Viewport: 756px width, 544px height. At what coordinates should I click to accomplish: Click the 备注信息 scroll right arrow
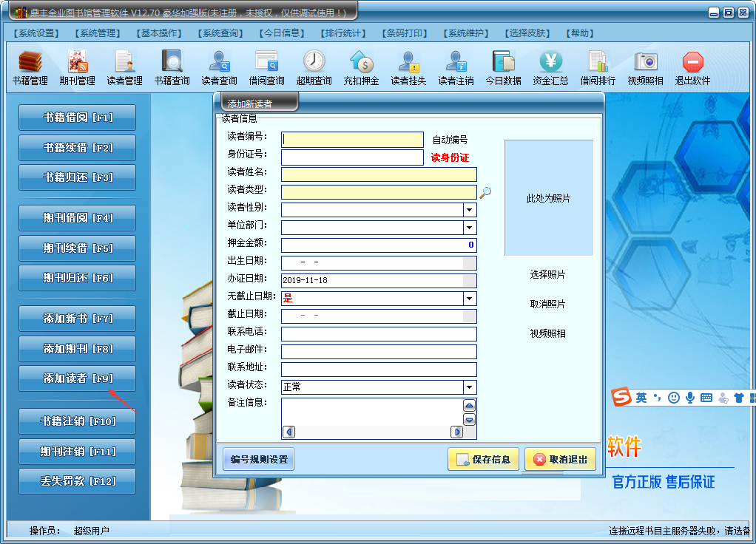(456, 432)
